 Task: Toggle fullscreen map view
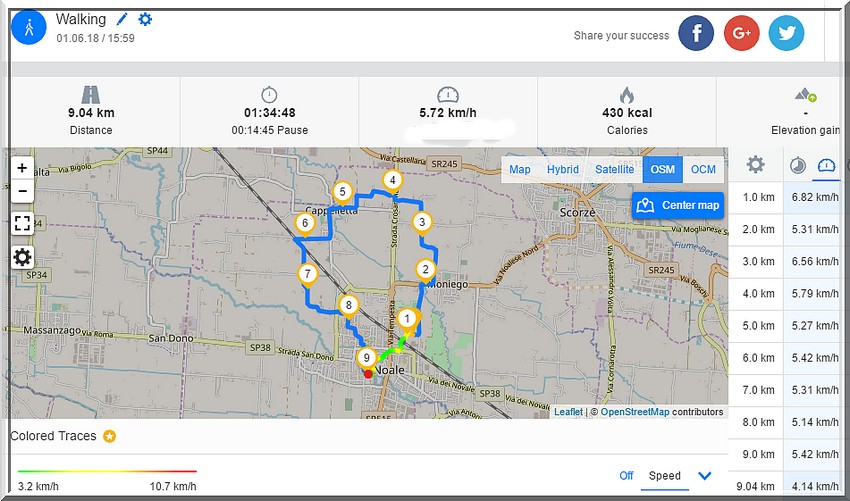[22, 223]
